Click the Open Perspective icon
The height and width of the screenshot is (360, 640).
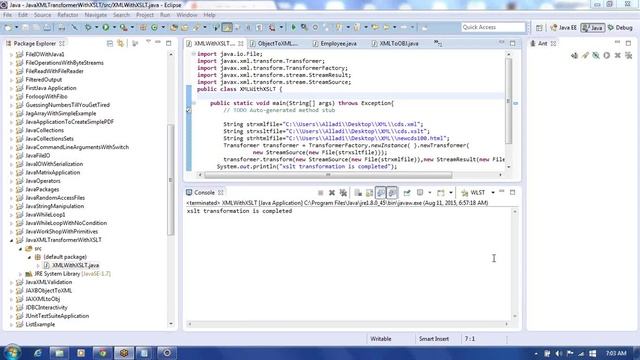point(539,28)
